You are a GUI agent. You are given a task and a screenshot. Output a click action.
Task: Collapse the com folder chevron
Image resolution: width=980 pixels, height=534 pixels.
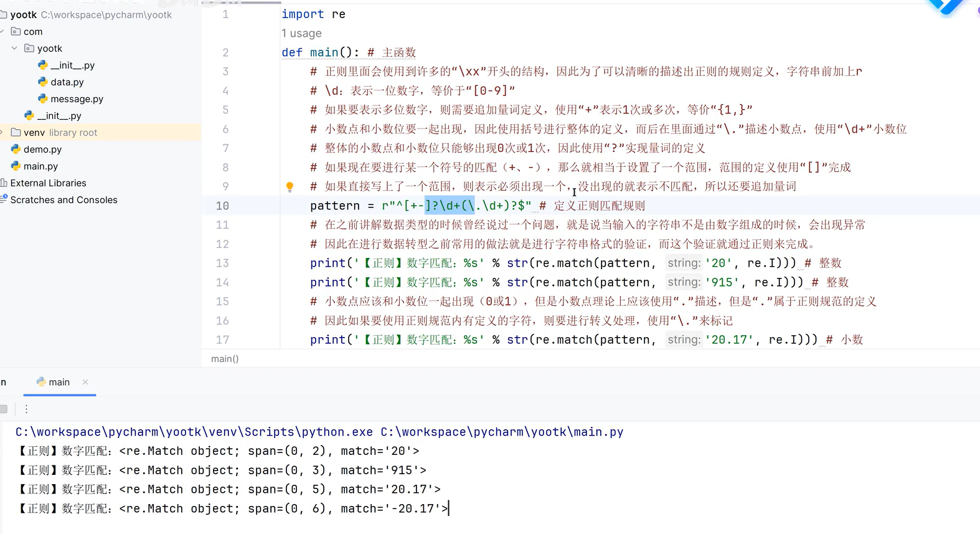click(x=2, y=31)
